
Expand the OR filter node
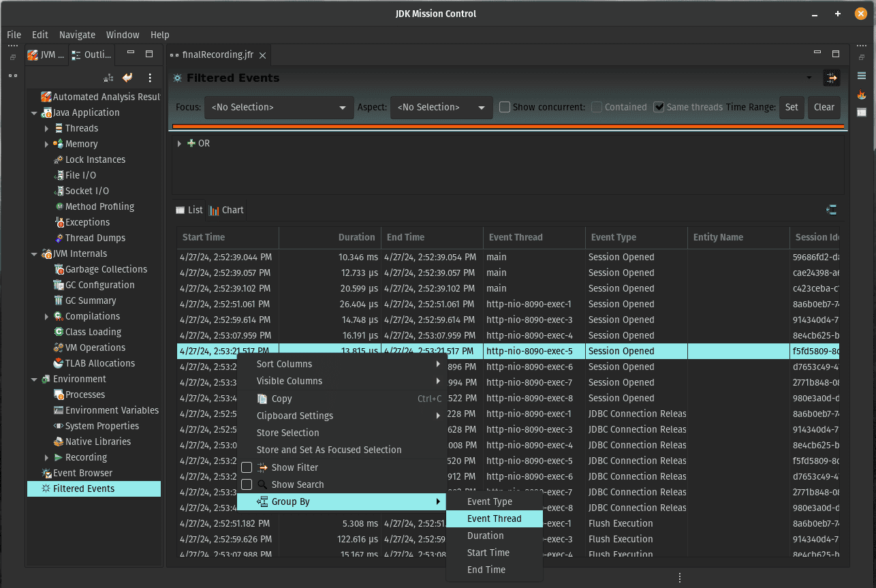pos(179,144)
